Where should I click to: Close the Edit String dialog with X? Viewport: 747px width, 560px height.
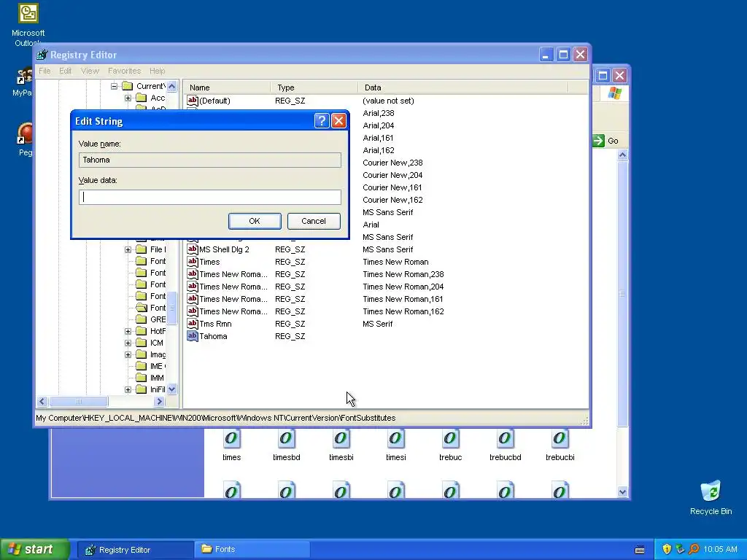[338, 121]
